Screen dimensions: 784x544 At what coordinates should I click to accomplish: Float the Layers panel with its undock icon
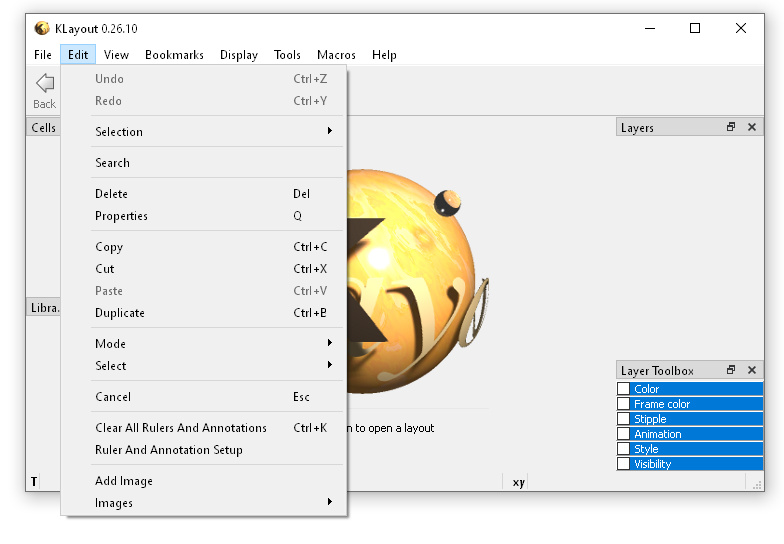(730, 127)
